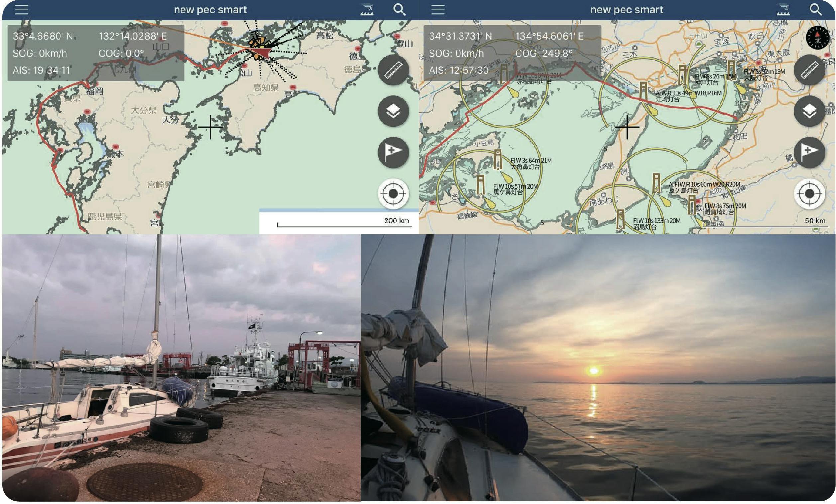The height and width of the screenshot is (504, 836).
Task: Click COG: 249.8° value
Action: [543, 53]
